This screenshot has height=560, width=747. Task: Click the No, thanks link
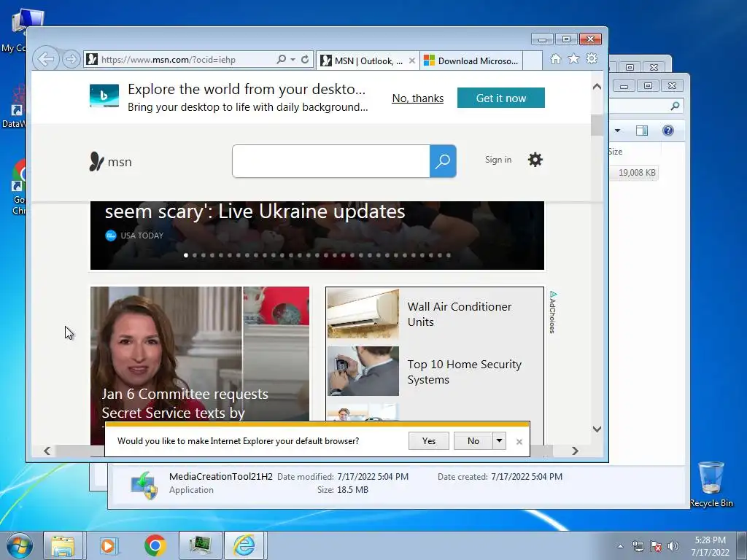coord(418,98)
